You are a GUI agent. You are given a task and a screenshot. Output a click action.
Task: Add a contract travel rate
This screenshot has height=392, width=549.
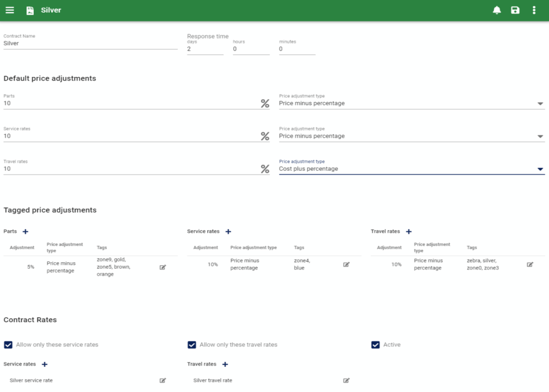point(225,364)
